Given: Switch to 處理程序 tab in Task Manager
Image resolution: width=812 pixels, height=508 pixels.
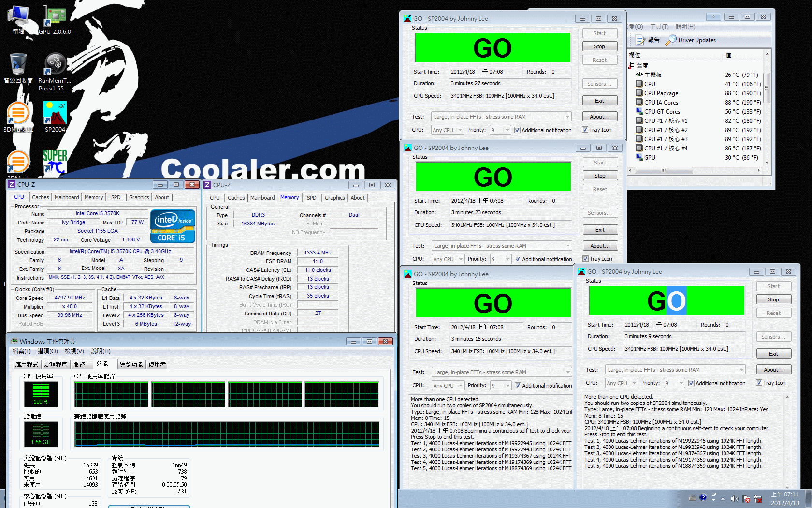Looking at the screenshot, I should [56, 364].
